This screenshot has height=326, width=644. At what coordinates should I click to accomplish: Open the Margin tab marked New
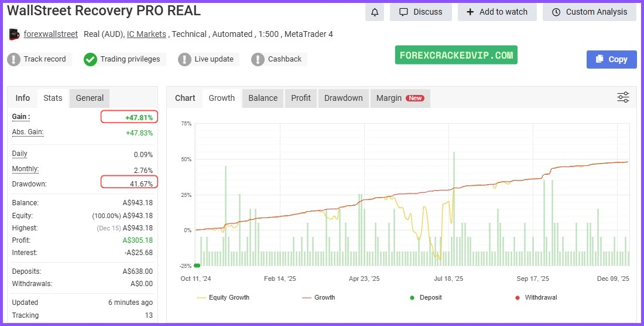tap(400, 98)
